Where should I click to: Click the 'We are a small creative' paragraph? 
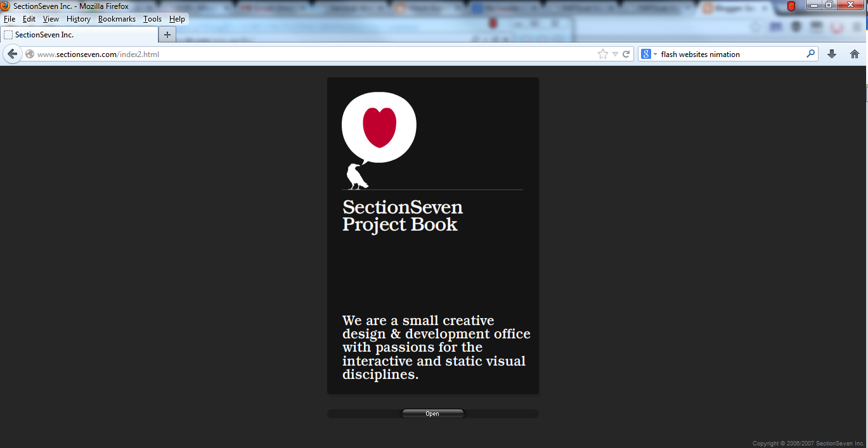[436, 347]
